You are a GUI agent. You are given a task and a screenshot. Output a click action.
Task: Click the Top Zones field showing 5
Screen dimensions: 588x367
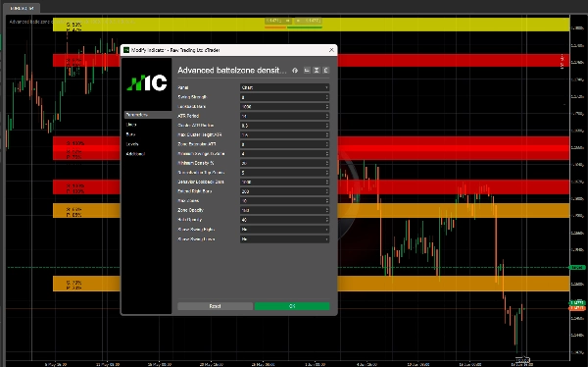pyautogui.click(x=284, y=173)
